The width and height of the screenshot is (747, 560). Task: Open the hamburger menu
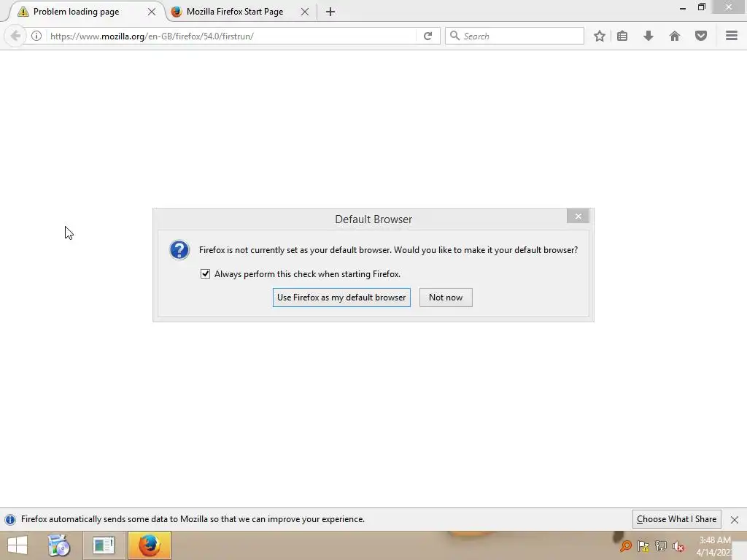732,36
